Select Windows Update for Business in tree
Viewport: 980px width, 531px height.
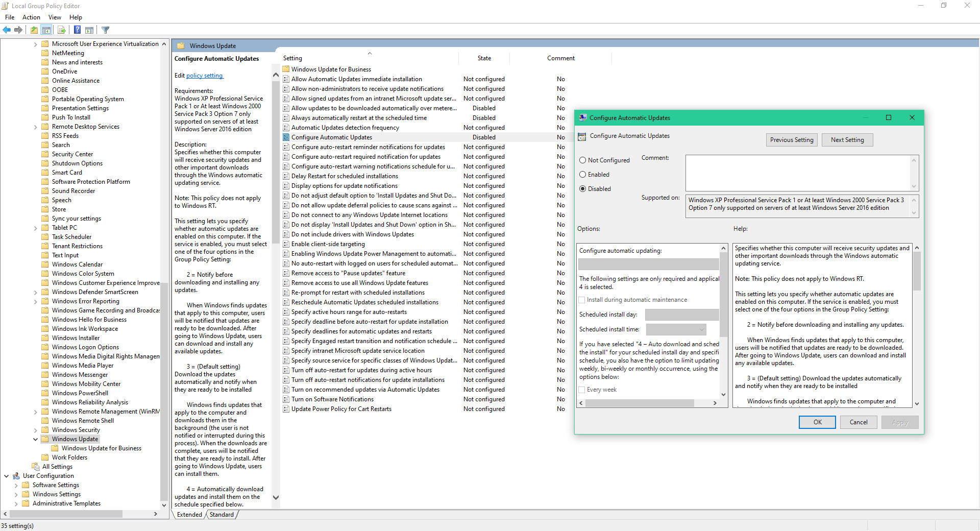coord(101,448)
